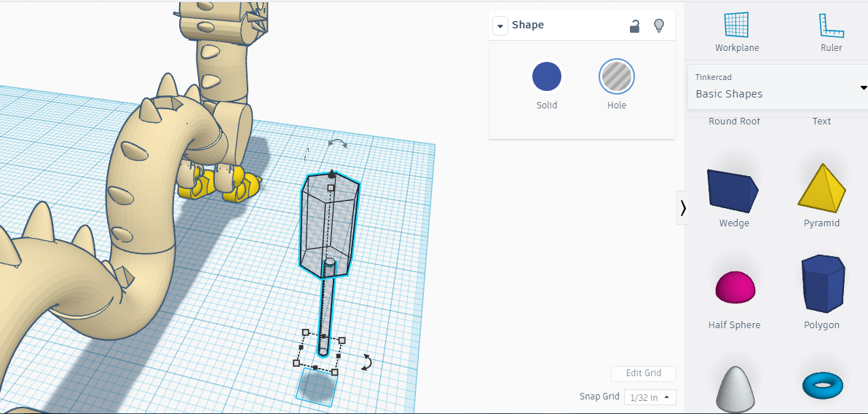
Task: Open Edit Grid settings
Action: click(x=643, y=373)
